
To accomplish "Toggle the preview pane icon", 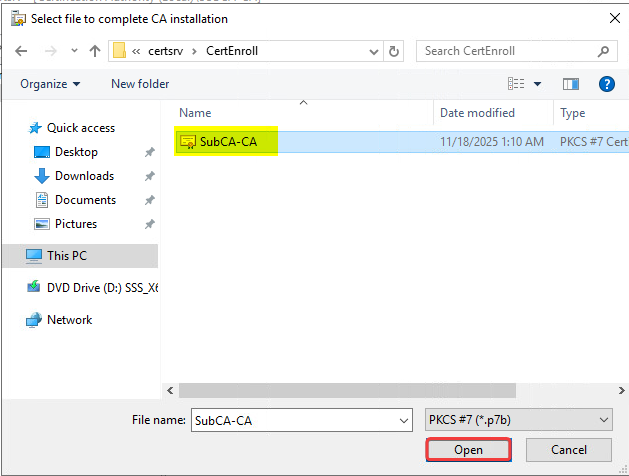I will tap(571, 84).
